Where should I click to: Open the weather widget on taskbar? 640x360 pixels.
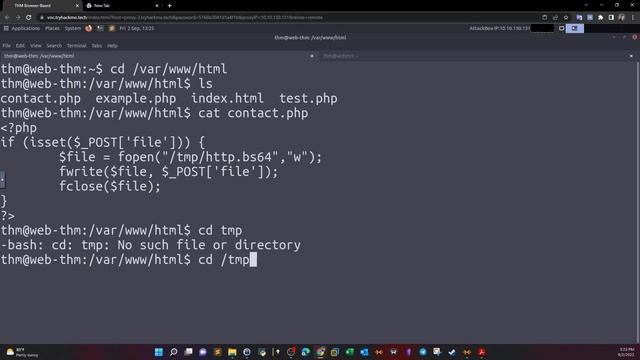tap(21, 352)
